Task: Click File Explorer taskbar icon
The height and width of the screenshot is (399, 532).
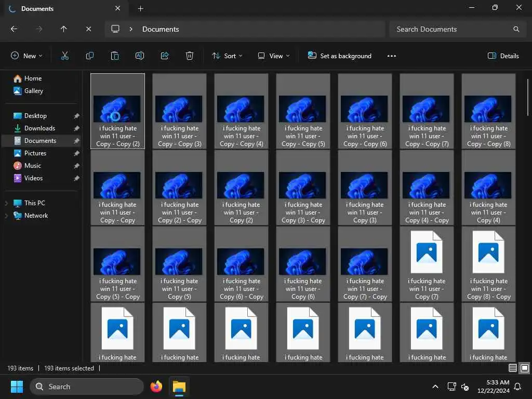Action: pos(179,387)
